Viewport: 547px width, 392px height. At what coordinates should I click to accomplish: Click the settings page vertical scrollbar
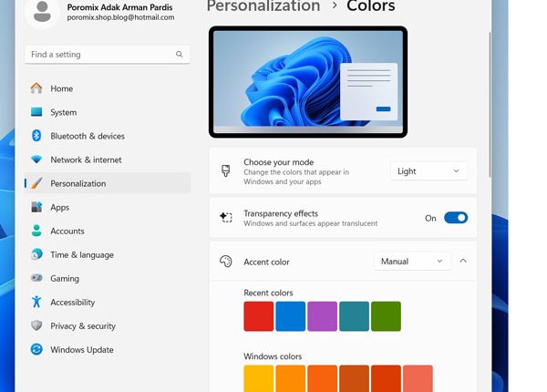click(490, 105)
